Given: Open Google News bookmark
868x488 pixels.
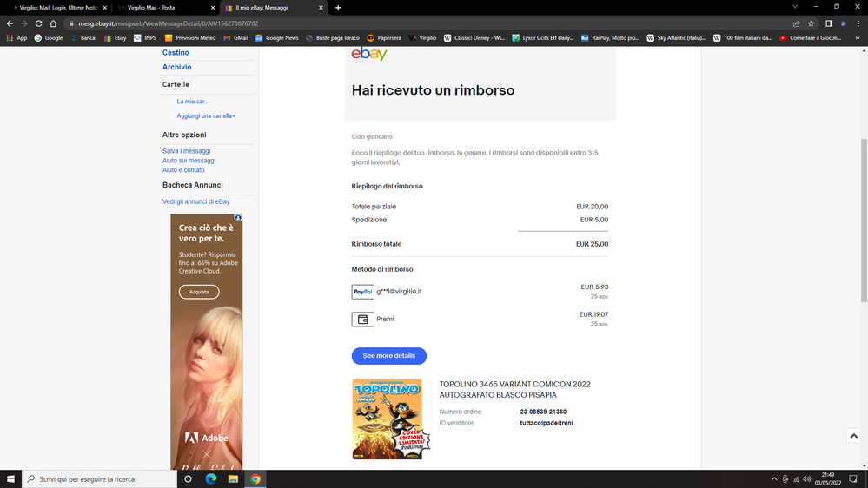Looking at the screenshot, I should (x=277, y=38).
